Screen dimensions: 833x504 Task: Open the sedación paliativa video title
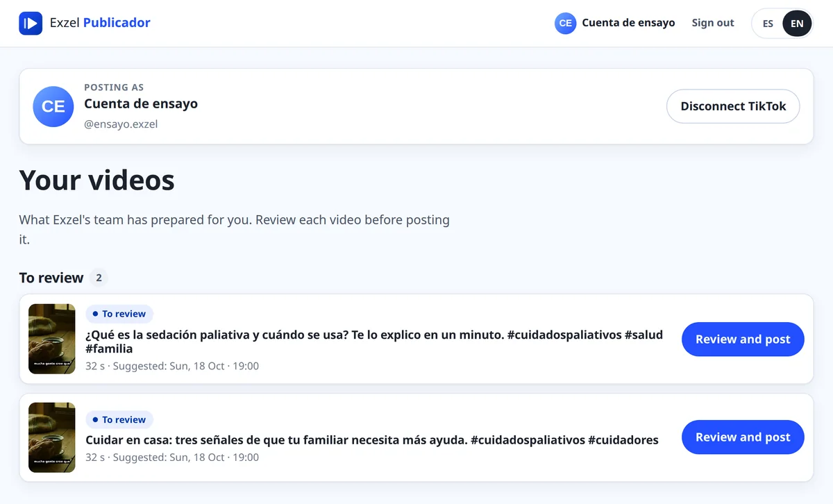pos(374,342)
